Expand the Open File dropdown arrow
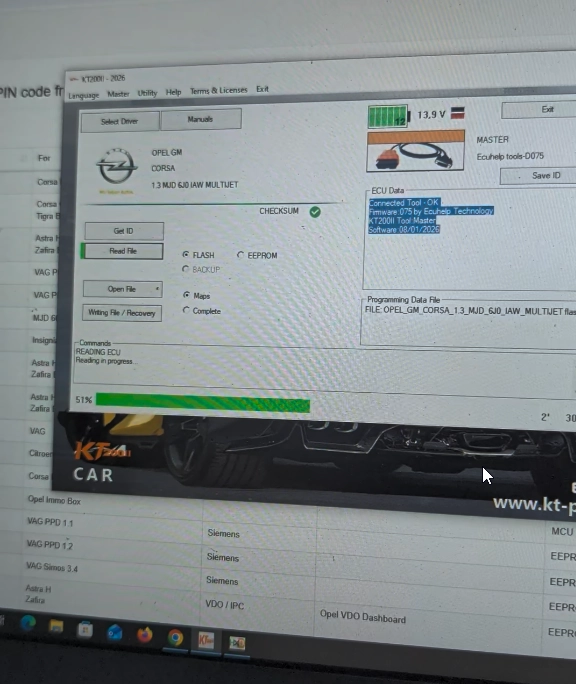Image resolution: width=576 pixels, height=684 pixels. click(157, 289)
